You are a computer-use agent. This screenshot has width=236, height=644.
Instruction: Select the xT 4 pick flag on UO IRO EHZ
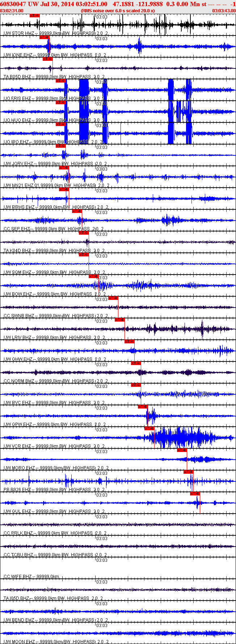61,124
